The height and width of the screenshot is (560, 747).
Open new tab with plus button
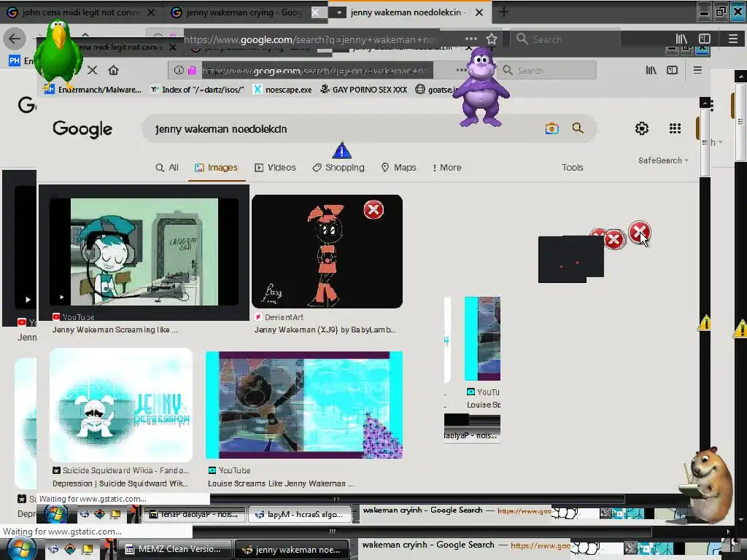(503, 12)
